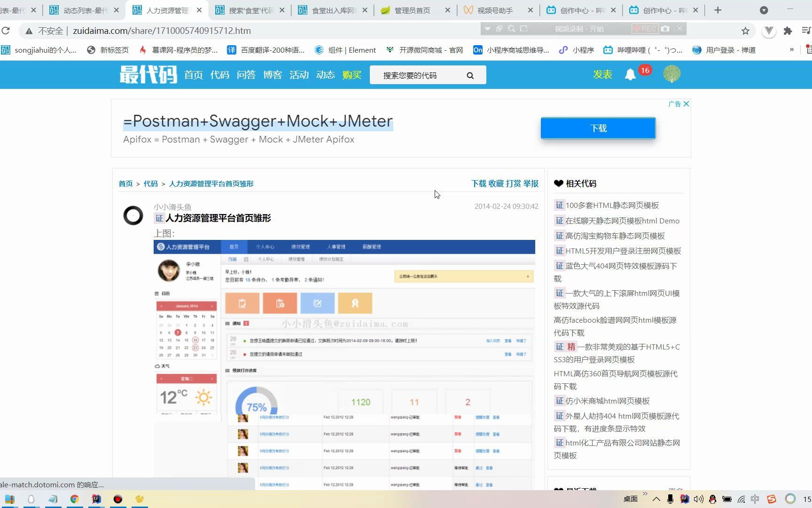Open the 慕课网 bookmark
812x508 pixels.
(178, 50)
